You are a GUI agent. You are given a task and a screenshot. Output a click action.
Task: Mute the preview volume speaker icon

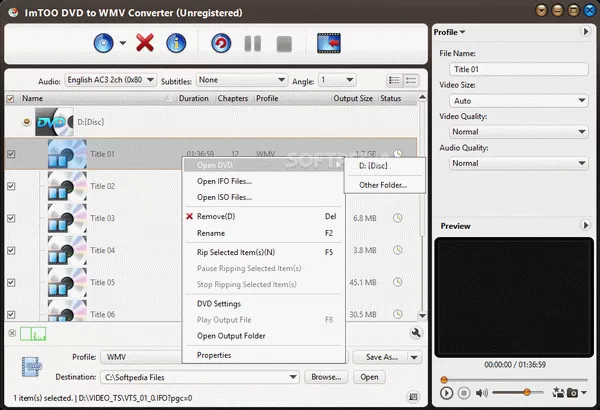[482, 393]
